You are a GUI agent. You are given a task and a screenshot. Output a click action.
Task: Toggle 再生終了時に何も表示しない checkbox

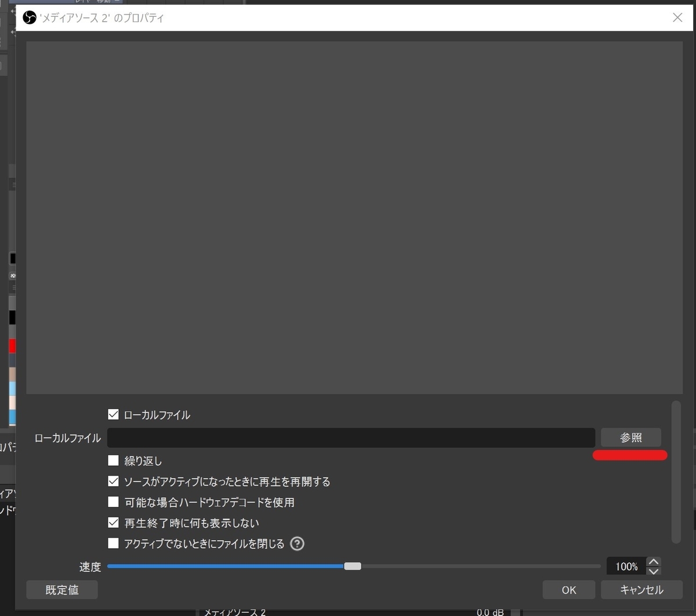coord(113,523)
